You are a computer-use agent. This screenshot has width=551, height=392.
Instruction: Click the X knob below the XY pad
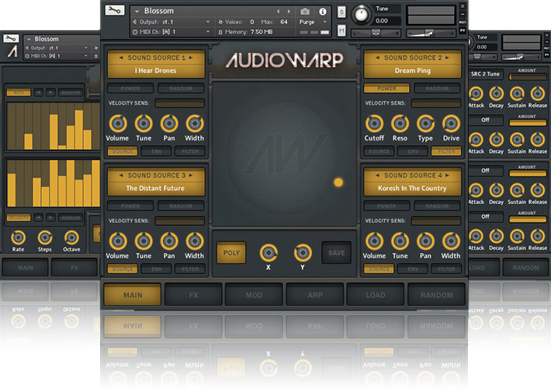point(269,252)
